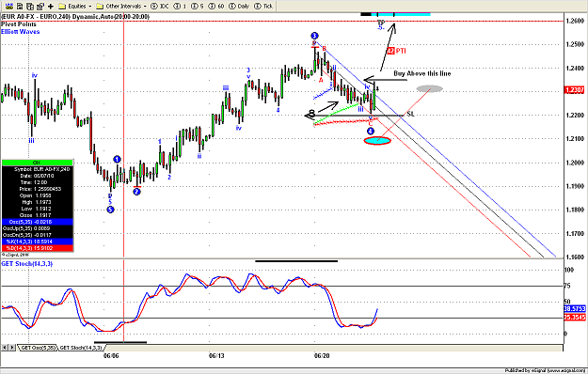The image size is (588, 374).
Task: Click the gray ellipse target zone
Action: (430, 88)
